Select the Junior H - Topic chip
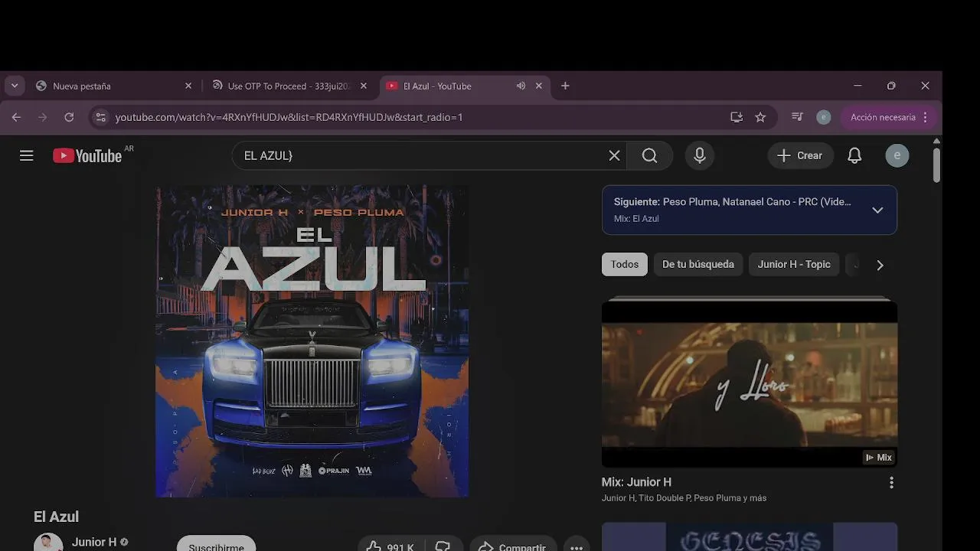Image resolution: width=980 pixels, height=551 pixels. pyautogui.click(x=794, y=264)
